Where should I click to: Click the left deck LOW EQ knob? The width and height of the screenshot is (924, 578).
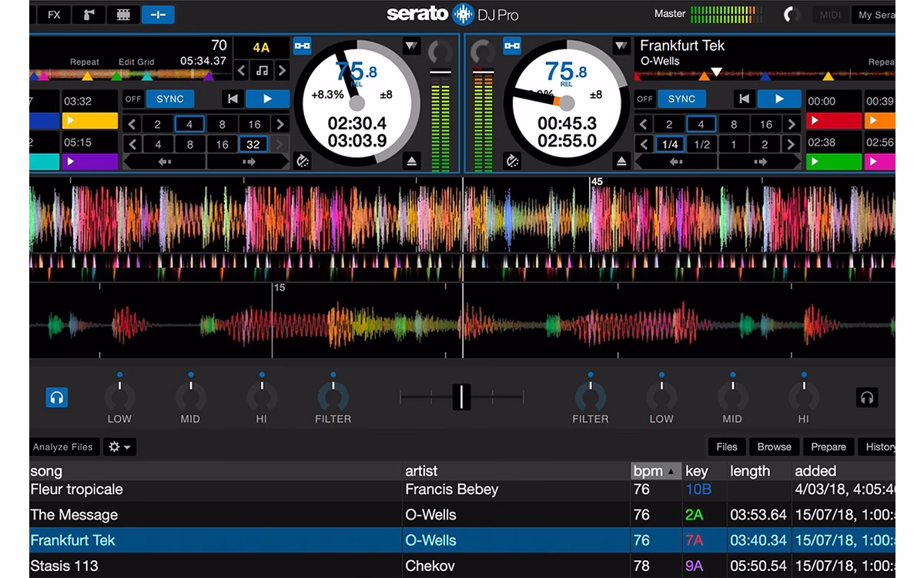pyautogui.click(x=119, y=397)
